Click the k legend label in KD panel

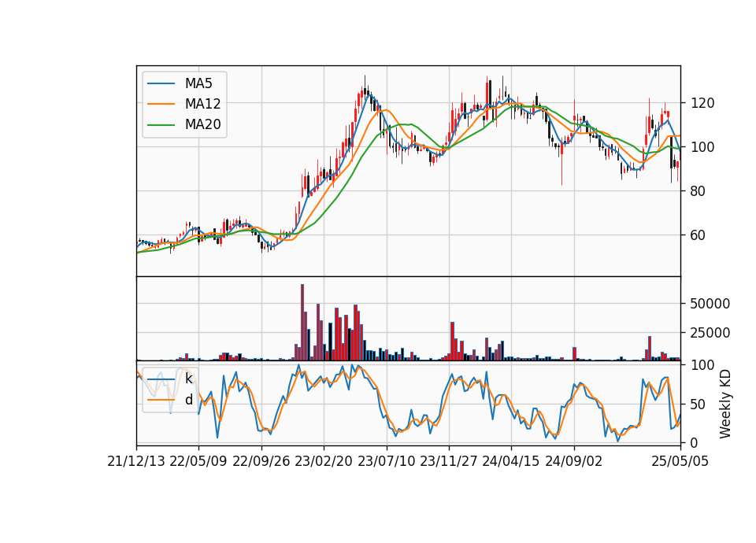pyautogui.click(x=188, y=379)
